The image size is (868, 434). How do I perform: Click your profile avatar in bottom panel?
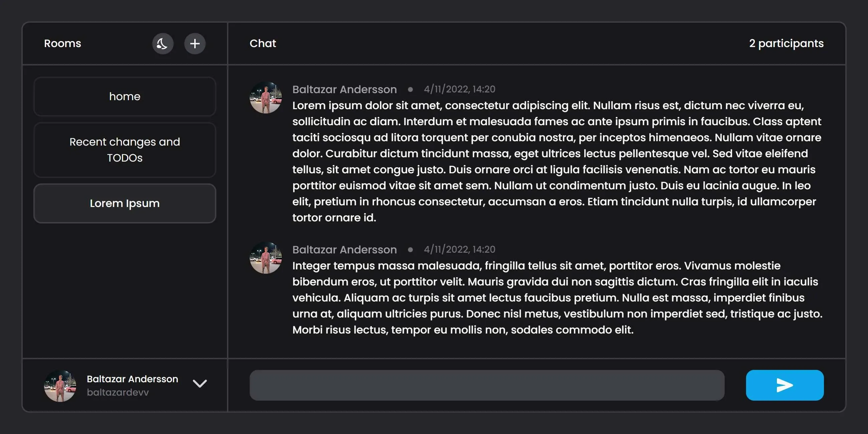(x=60, y=386)
